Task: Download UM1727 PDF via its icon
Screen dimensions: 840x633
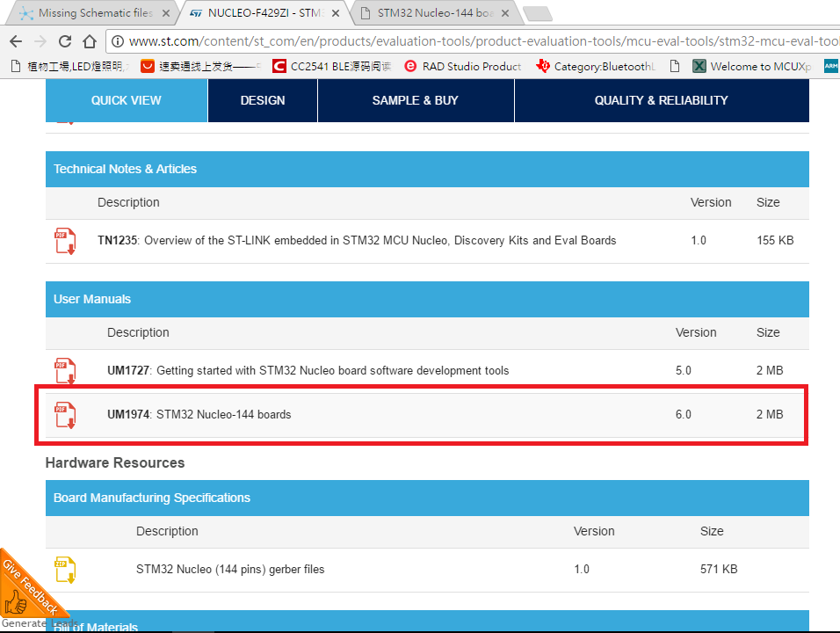Action: [x=65, y=371]
